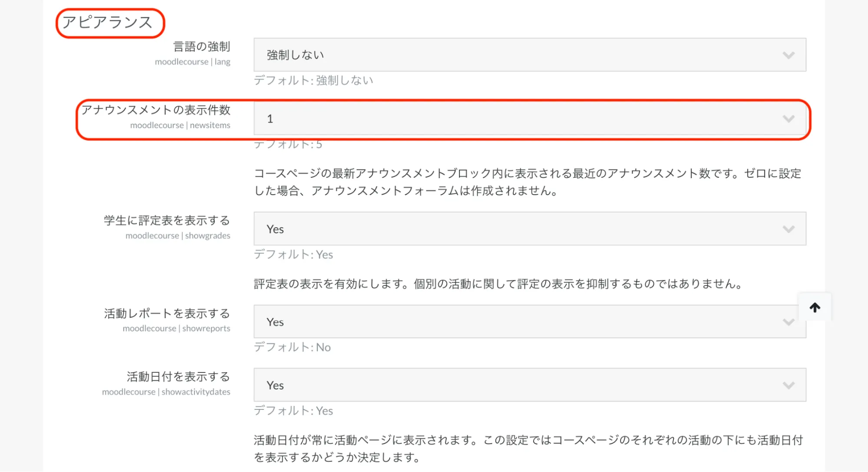Click the moodlecourse | showreports setting name
This screenshot has width=868, height=472.
(176, 329)
